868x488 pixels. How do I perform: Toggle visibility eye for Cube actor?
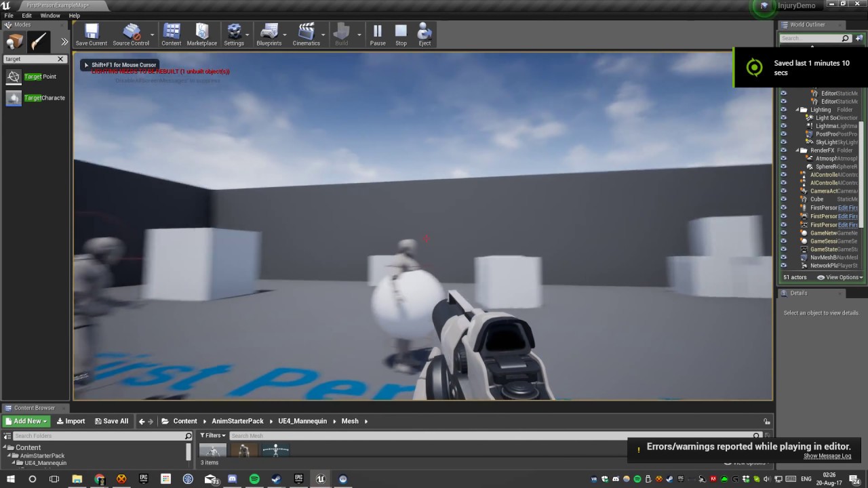pos(784,199)
